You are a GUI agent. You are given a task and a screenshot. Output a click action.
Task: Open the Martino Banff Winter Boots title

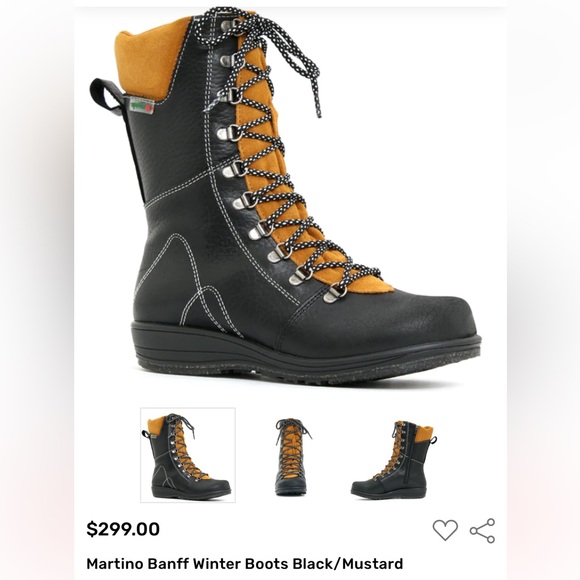245,564
